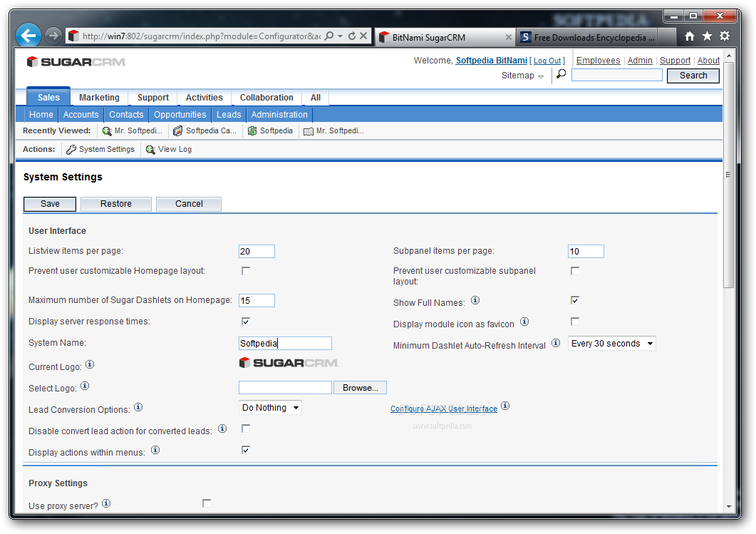Switch to the Activities tab

[204, 98]
